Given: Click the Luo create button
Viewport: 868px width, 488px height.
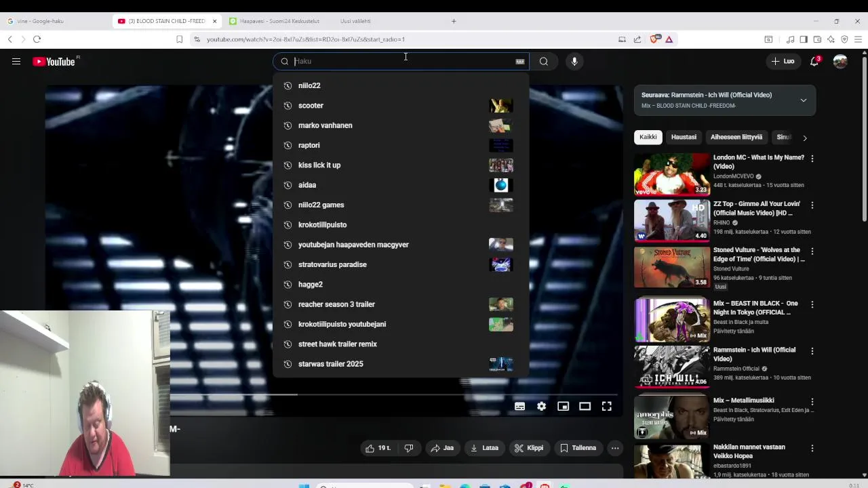Looking at the screenshot, I should (x=783, y=62).
